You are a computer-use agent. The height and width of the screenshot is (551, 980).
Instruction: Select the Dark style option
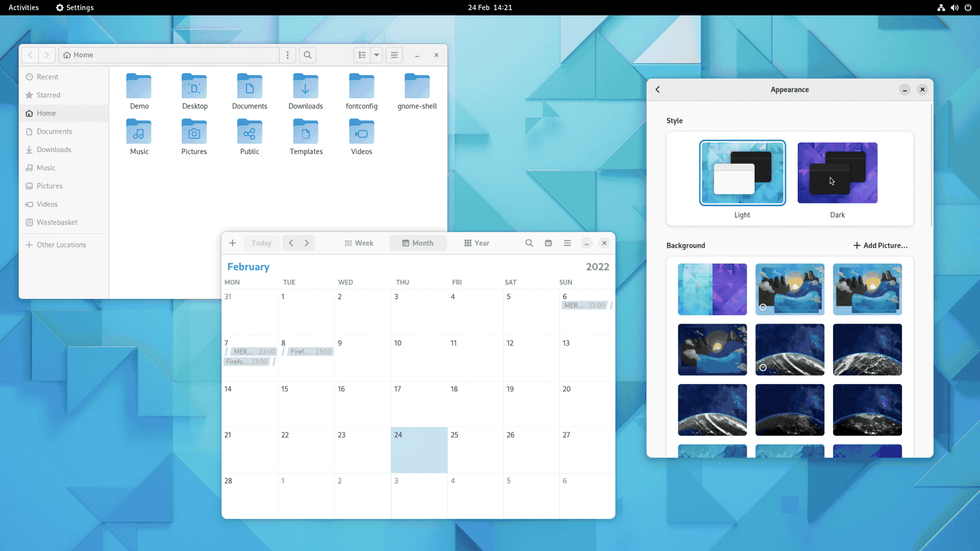point(837,173)
